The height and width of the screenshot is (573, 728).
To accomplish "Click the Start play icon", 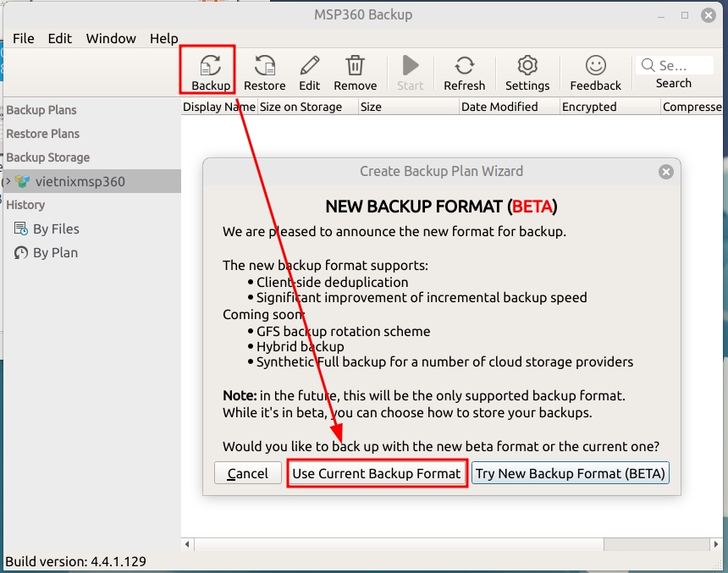I will click(x=411, y=71).
